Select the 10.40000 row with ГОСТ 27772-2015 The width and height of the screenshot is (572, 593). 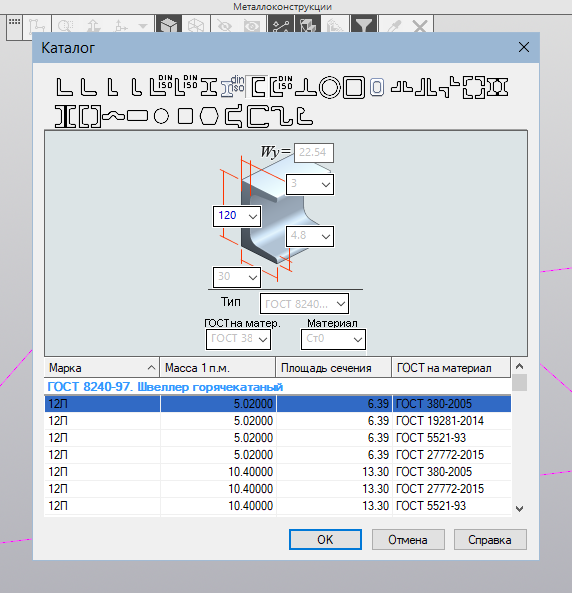click(278, 489)
